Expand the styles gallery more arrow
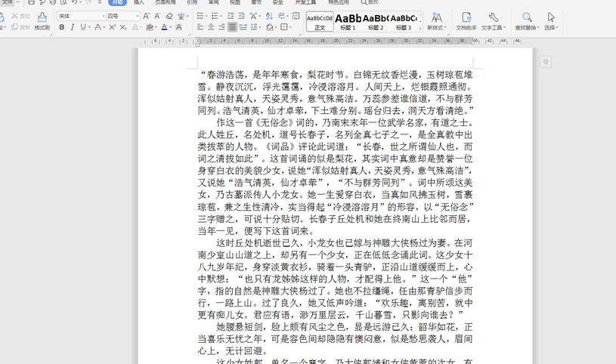The image size is (616, 364). (420, 28)
